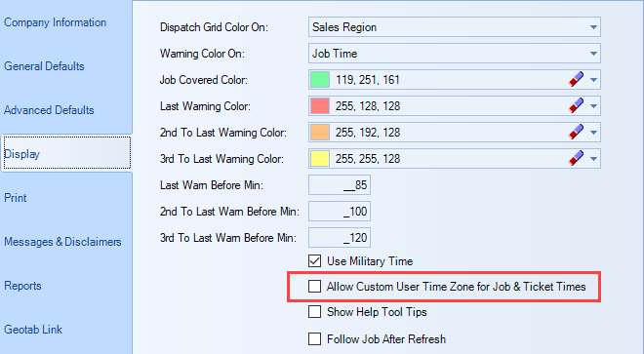Reset 2nd To Last Warning Color eraser icon

coord(577,132)
